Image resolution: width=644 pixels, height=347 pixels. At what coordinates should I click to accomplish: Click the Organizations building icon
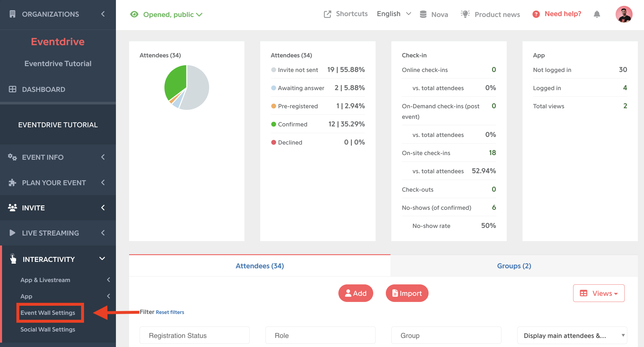(x=12, y=14)
